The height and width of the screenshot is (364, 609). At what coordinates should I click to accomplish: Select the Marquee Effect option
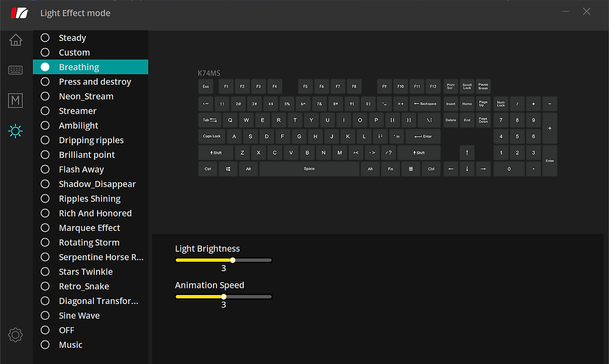[90, 228]
